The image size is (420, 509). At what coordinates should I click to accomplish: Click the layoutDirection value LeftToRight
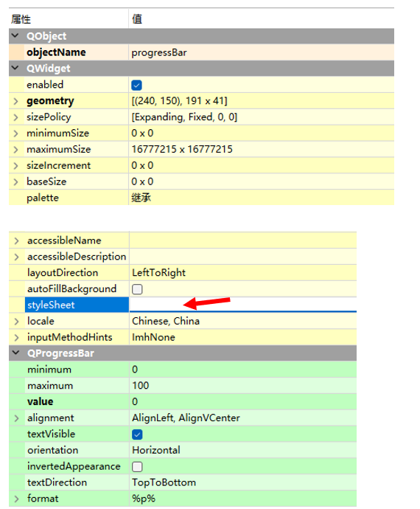(158, 273)
